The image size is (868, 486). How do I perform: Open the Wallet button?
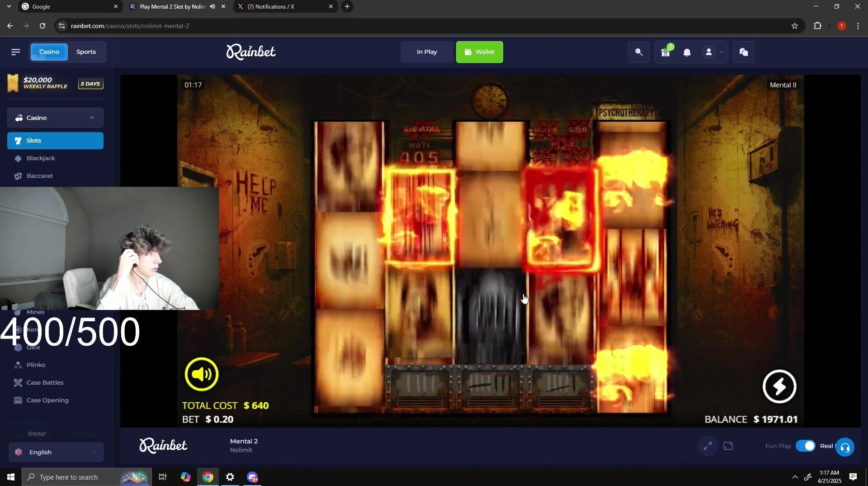pyautogui.click(x=480, y=52)
